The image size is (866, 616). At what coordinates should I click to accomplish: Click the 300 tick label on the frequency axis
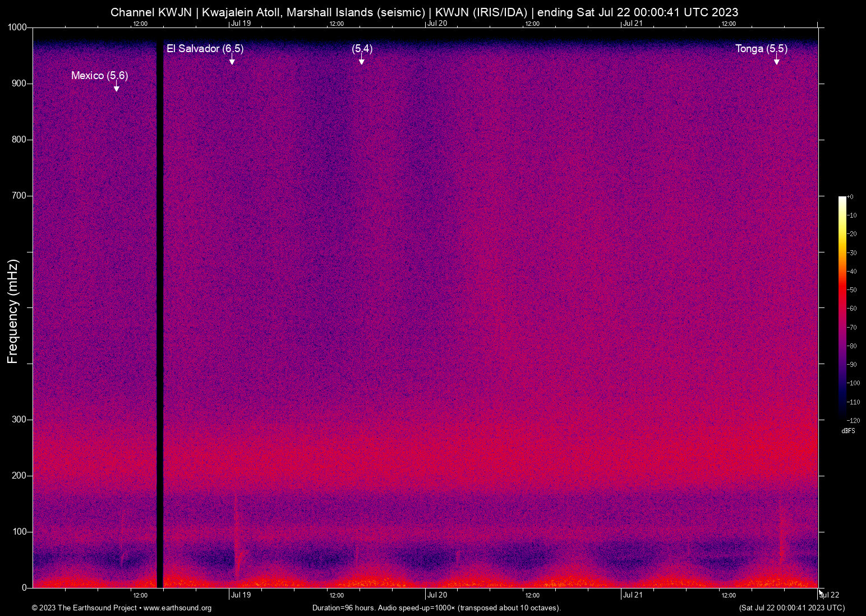click(20, 420)
